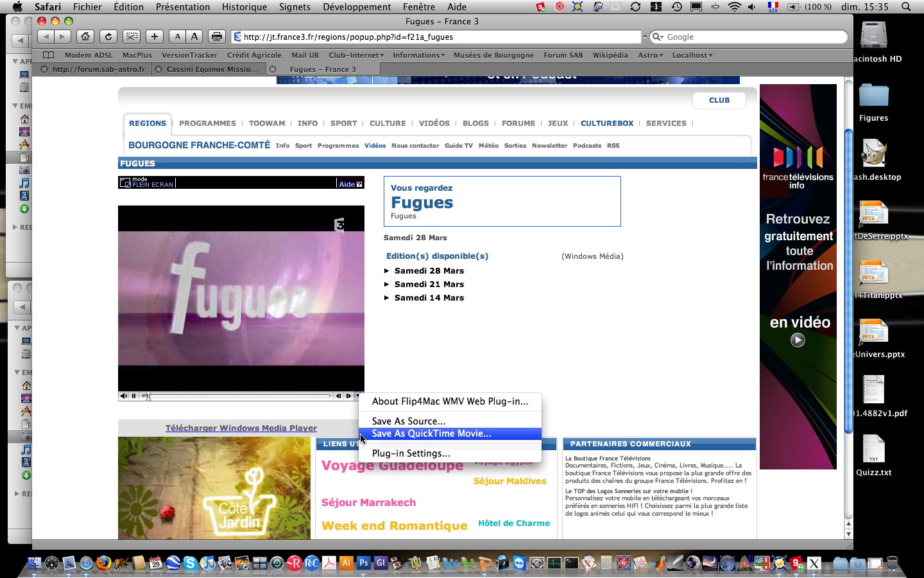
Task: Click the Add Bookmark plus icon
Action: 155,37
